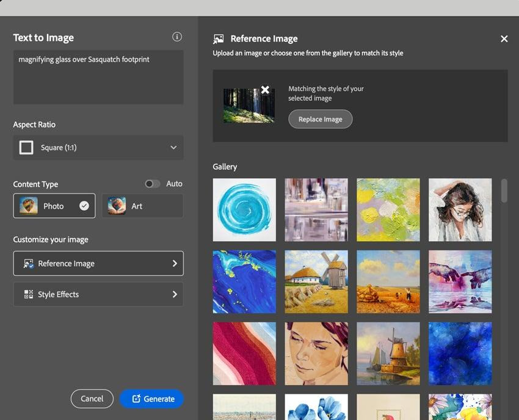This screenshot has height=420, width=519.
Task: Click the Aspect Ratio label
Action: 34,125
